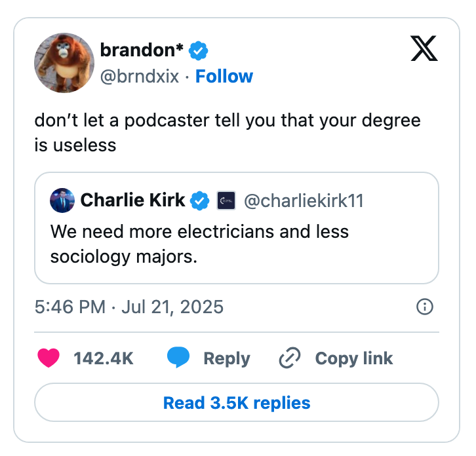Click the 142.4K likes count

click(x=104, y=358)
